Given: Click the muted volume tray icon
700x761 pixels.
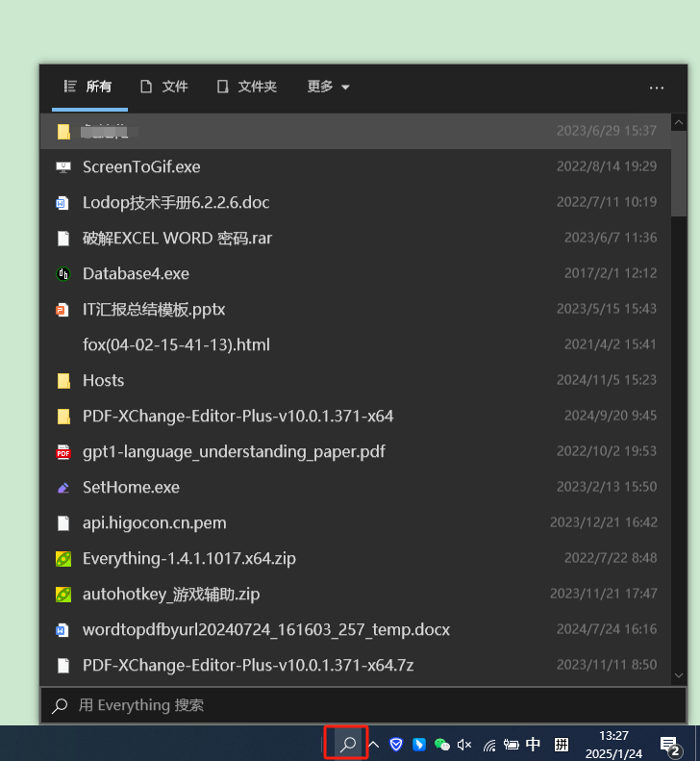Looking at the screenshot, I should click(464, 744).
